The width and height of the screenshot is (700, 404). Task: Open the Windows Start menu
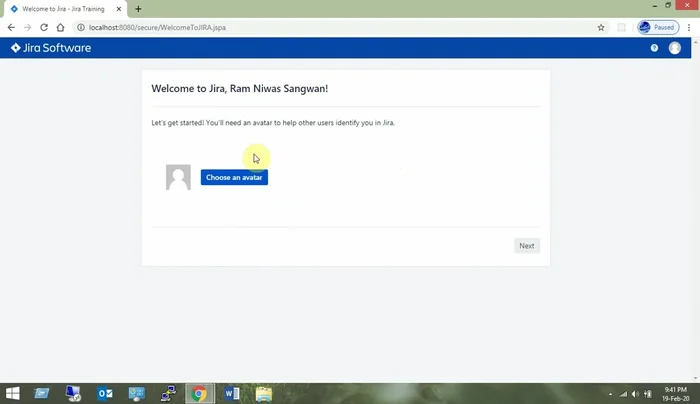point(12,393)
